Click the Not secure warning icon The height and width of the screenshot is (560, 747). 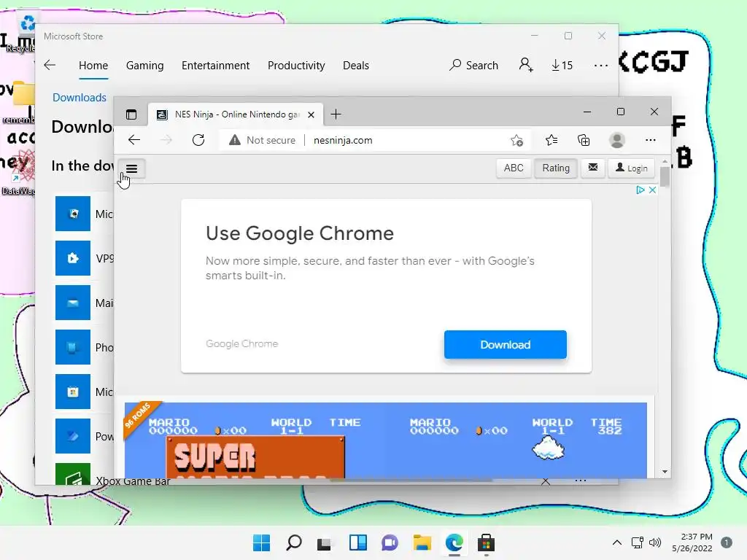coord(235,140)
